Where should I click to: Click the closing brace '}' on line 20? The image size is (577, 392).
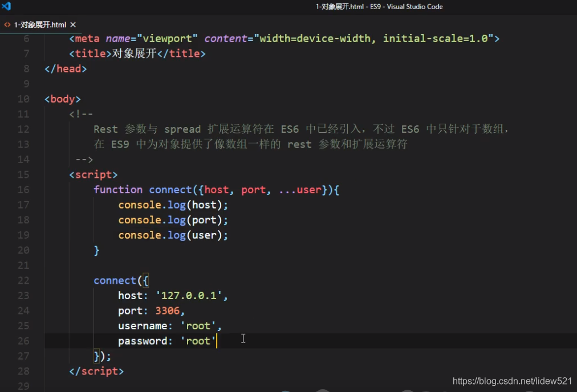coord(96,251)
